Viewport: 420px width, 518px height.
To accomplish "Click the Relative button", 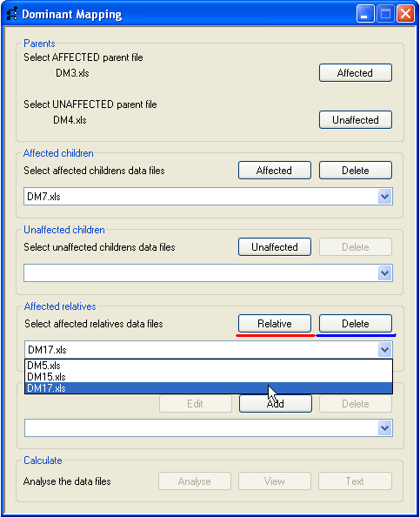I will (x=275, y=323).
